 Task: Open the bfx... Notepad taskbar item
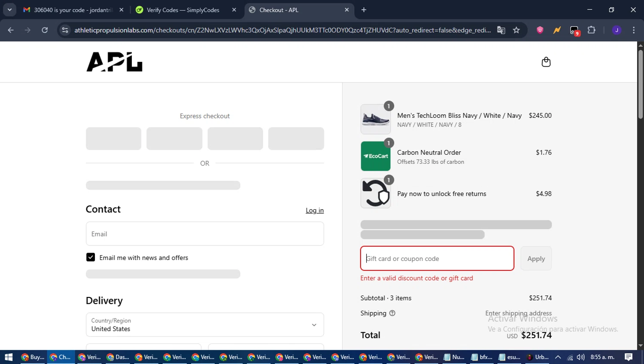(x=482, y=357)
